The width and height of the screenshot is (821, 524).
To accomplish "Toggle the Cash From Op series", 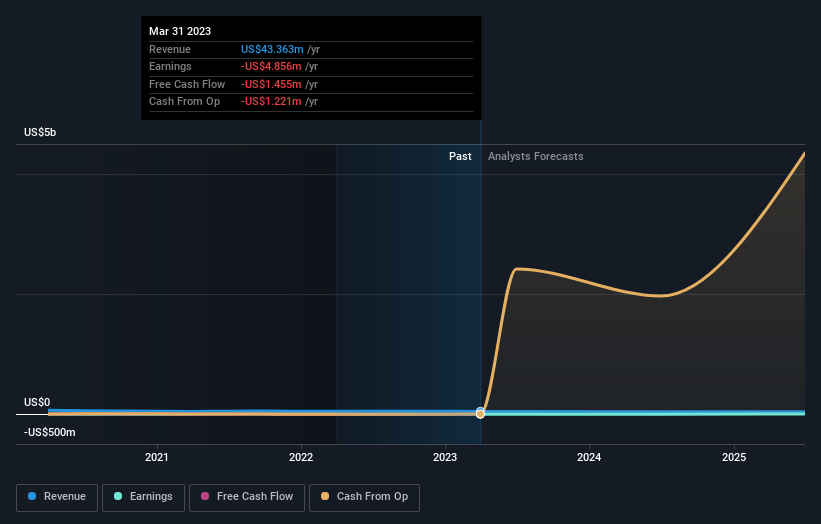I will click(x=364, y=497).
